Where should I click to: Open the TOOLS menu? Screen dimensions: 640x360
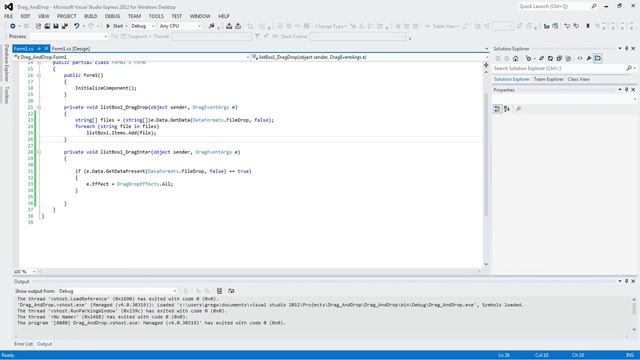(156, 16)
